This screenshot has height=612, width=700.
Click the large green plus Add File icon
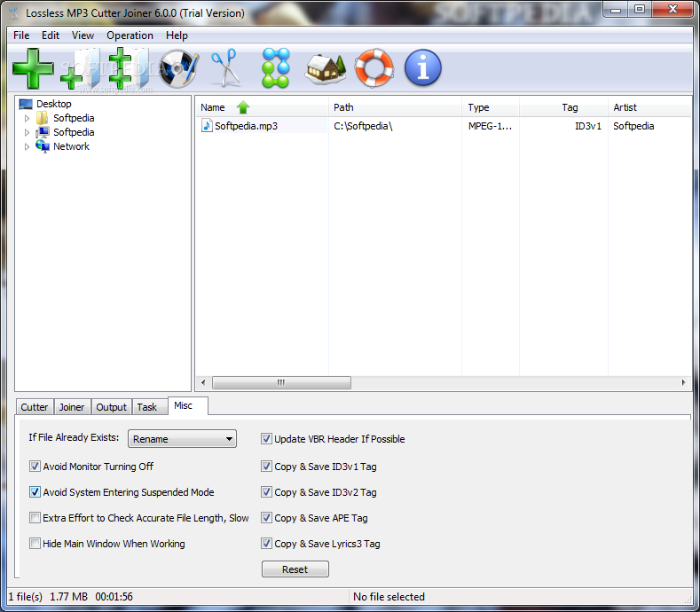pos(34,68)
